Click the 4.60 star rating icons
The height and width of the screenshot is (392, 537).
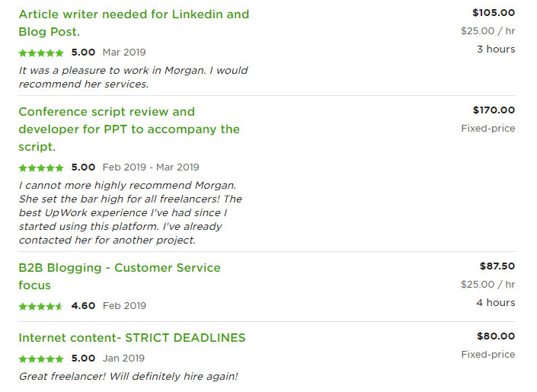(x=41, y=306)
